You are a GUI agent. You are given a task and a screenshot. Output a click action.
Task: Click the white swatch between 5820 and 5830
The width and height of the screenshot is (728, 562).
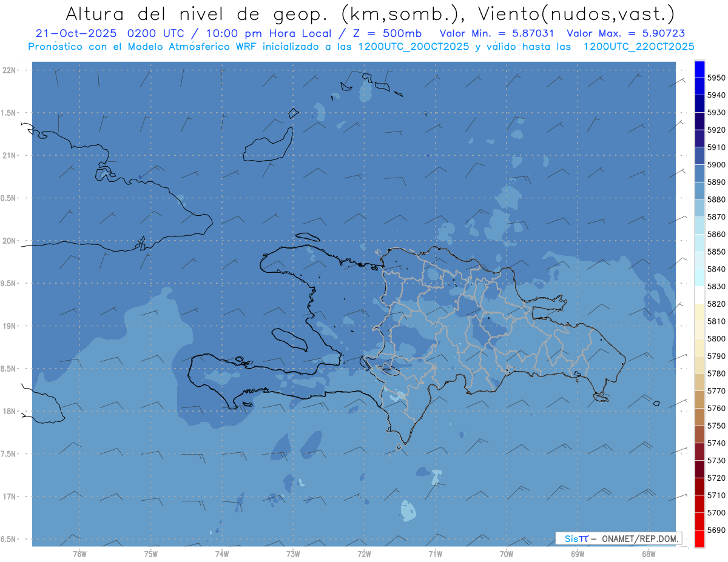click(699, 295)
